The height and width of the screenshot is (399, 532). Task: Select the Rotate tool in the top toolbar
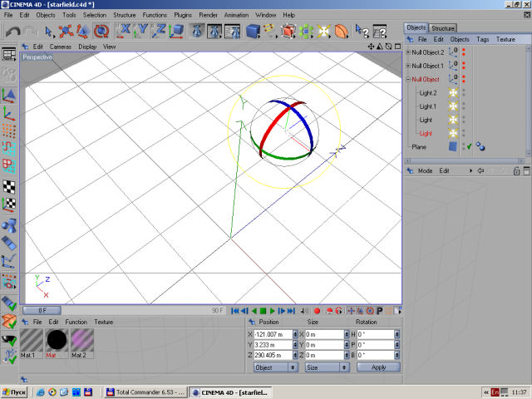point(101,32)
